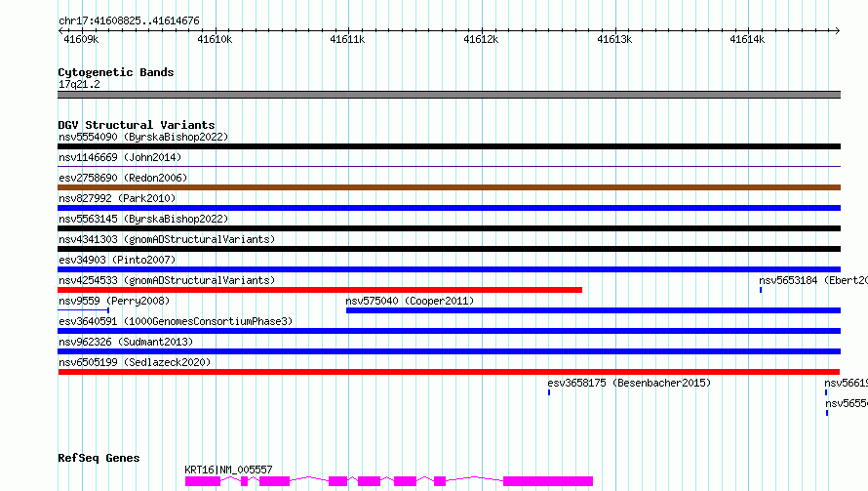Click the nsv5554090 (ByrskaBishop2022) variant label
The image size is (868, 491).
[x=143, y=137]
